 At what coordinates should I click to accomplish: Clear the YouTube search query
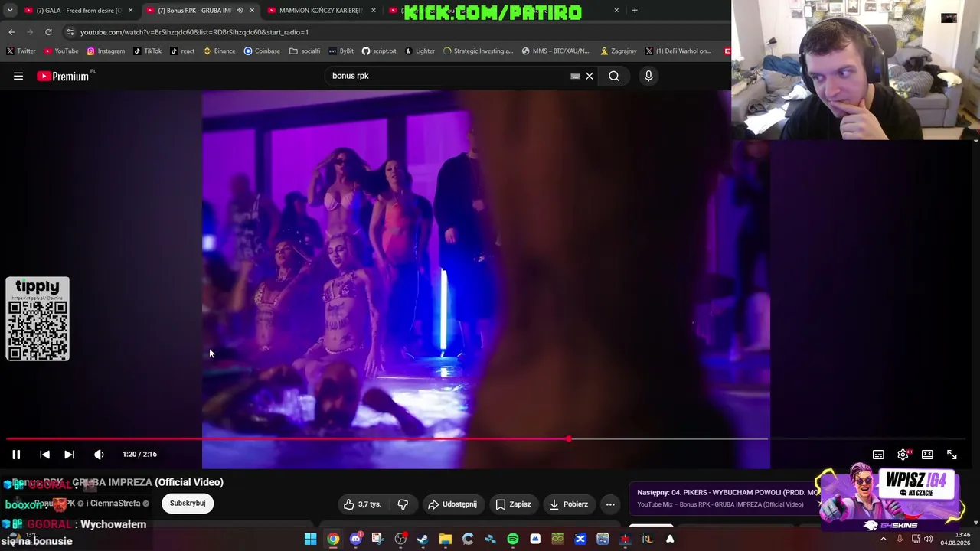[590, 76]
